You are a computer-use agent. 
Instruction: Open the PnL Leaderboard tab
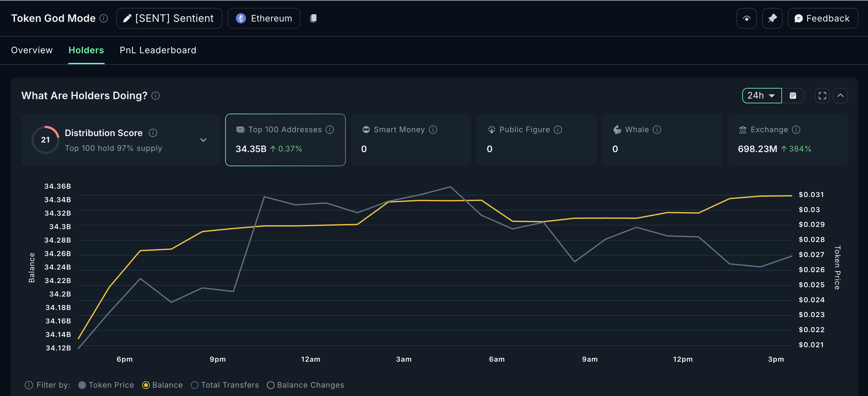(158, 50)
